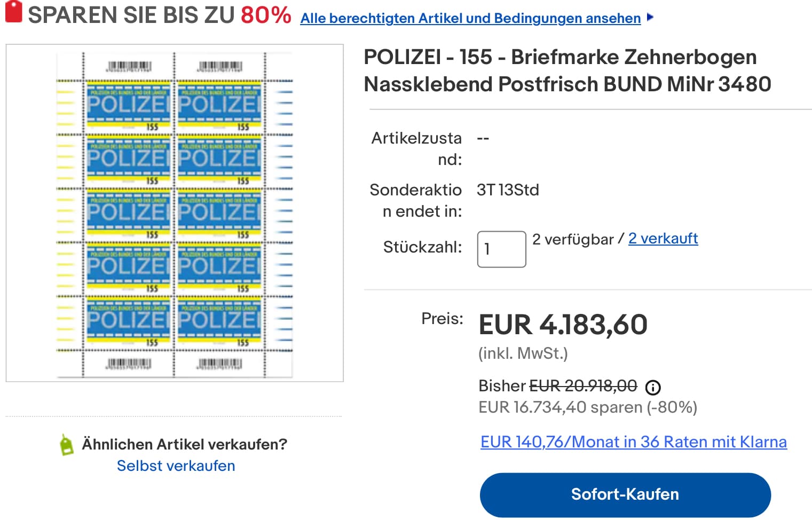Viewport: 812px width, 520px height.
Task: Open the info icon beside the former price
Action: click(x=652, y=387)
